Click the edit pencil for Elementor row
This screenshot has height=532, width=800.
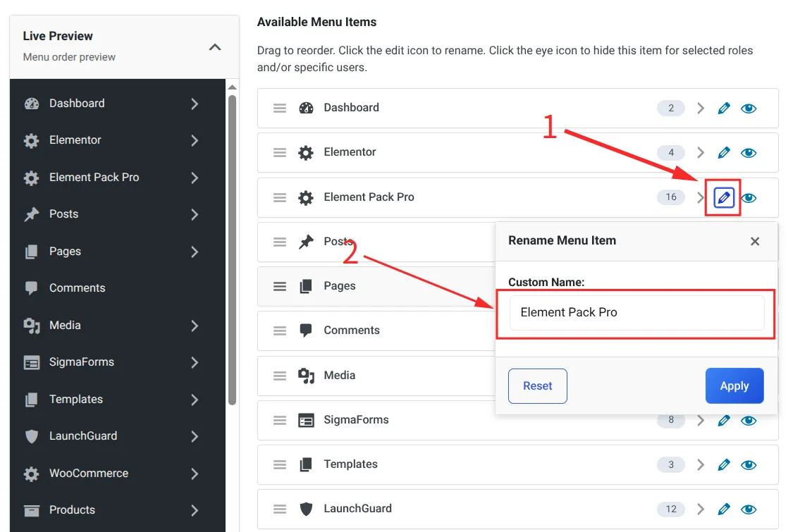(x=723, y=152)
